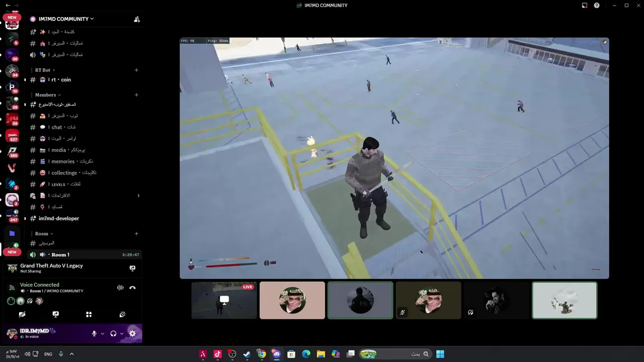Collapse the Room category
The image size is (644, 362).
pyautogui.click(x=44, y=234)
